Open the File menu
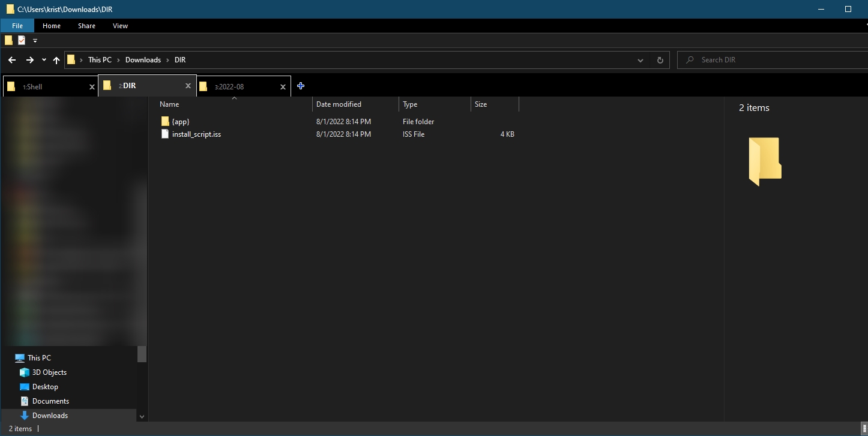The width and height of the screenshot is (868, 436). (x=17, y=26)
